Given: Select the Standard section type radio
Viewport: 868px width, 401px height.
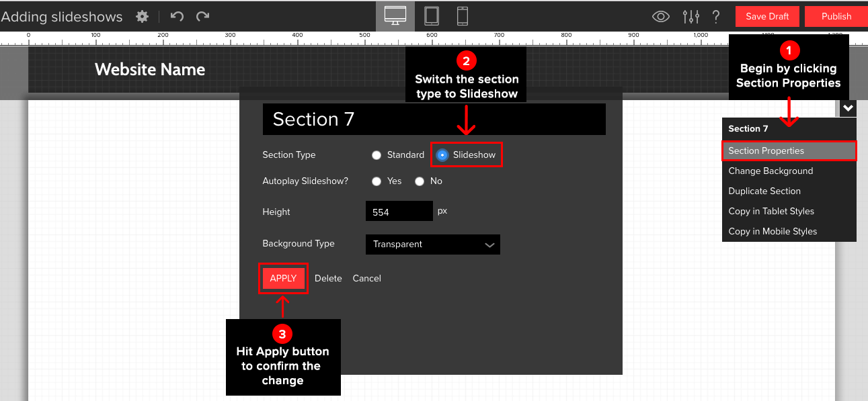Looking at the screenshot, I should click(377, 155).
